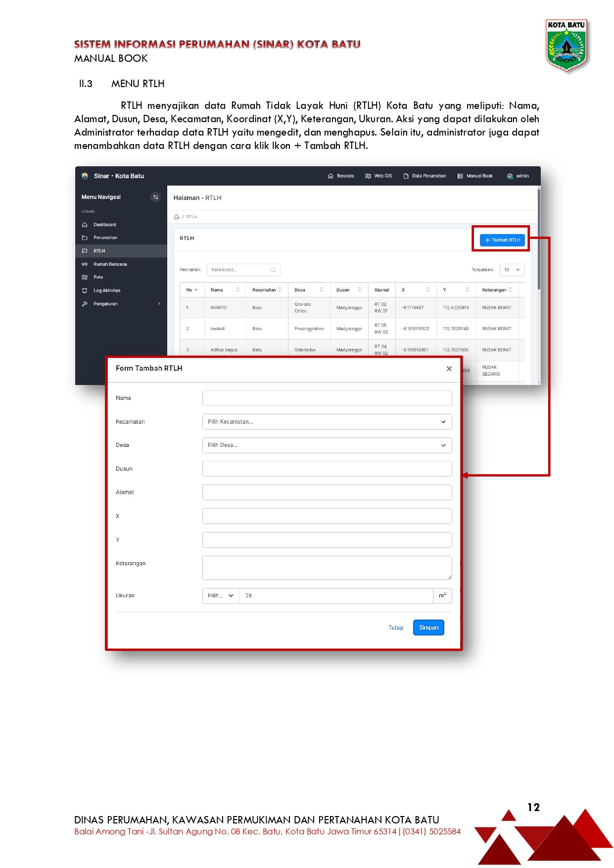Click the Pesanggrahan desa cell
This screenshot has height=868, width=614.
[309, 329]
